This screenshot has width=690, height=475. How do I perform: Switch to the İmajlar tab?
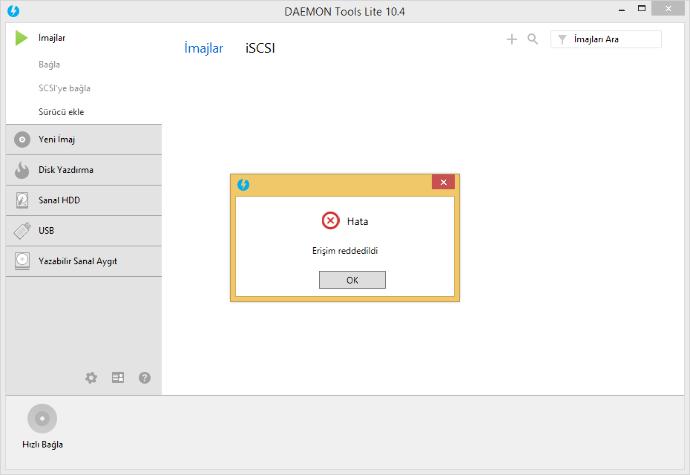pos(204,48)
